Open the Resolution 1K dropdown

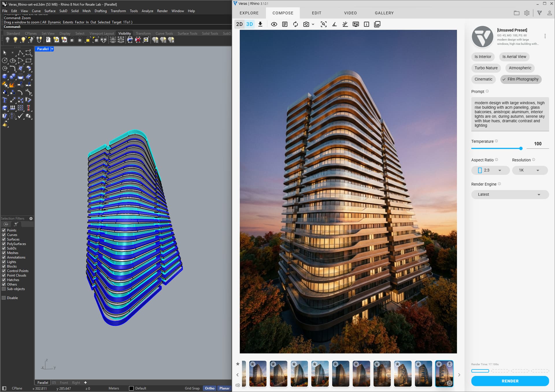pos(530,170)
